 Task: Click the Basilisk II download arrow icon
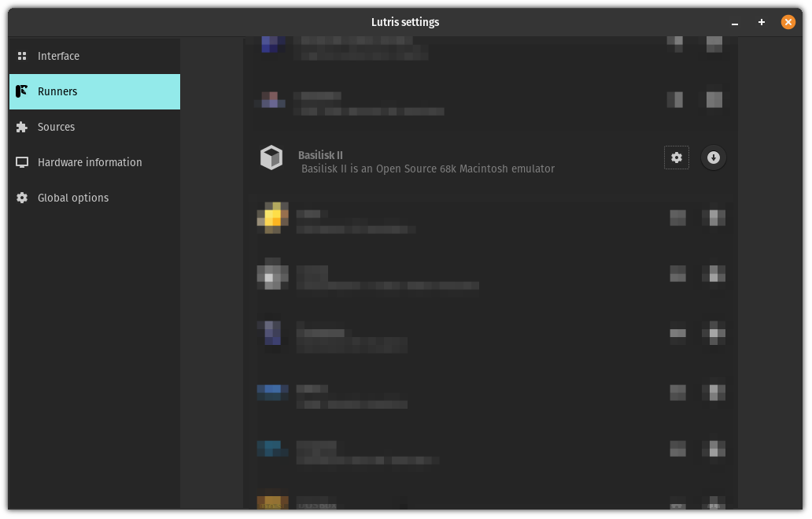714,158
